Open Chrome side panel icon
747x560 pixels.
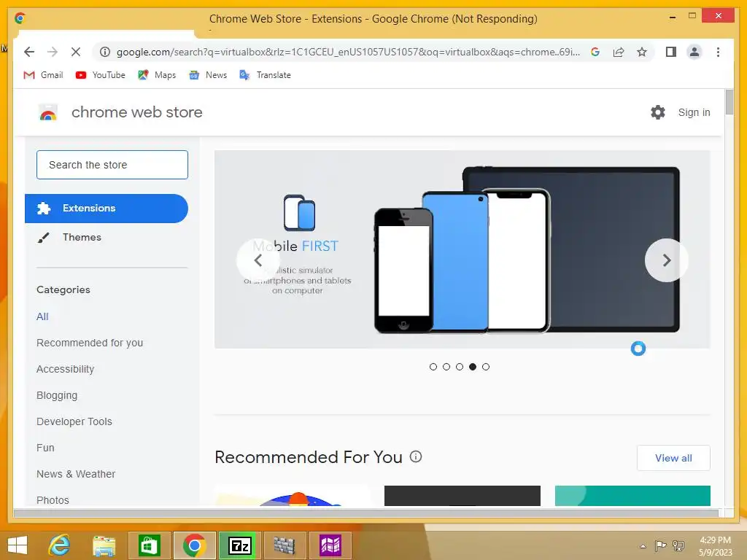[x=671, y=52]
